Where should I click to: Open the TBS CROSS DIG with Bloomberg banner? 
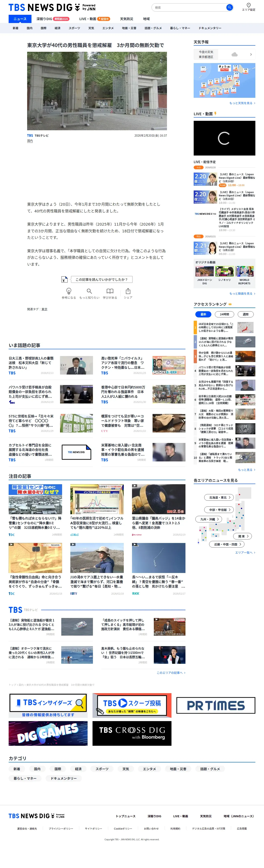[x=132, y=733]
